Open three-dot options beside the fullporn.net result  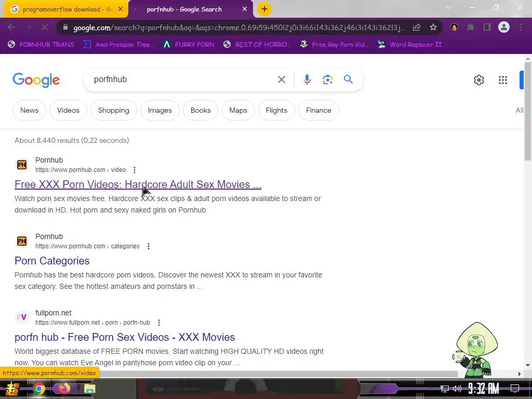159,322
